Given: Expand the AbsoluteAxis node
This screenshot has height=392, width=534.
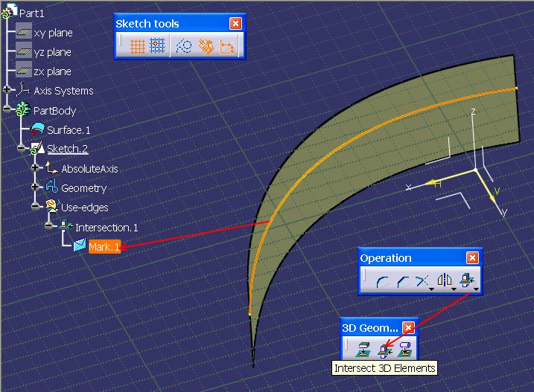Looking at the screenshot, I should point(35,167).
